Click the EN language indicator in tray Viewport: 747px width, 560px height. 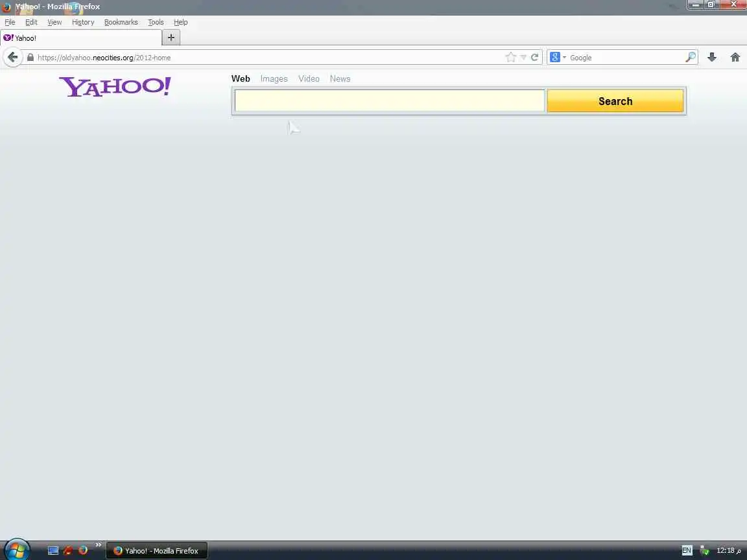point(687,550)
